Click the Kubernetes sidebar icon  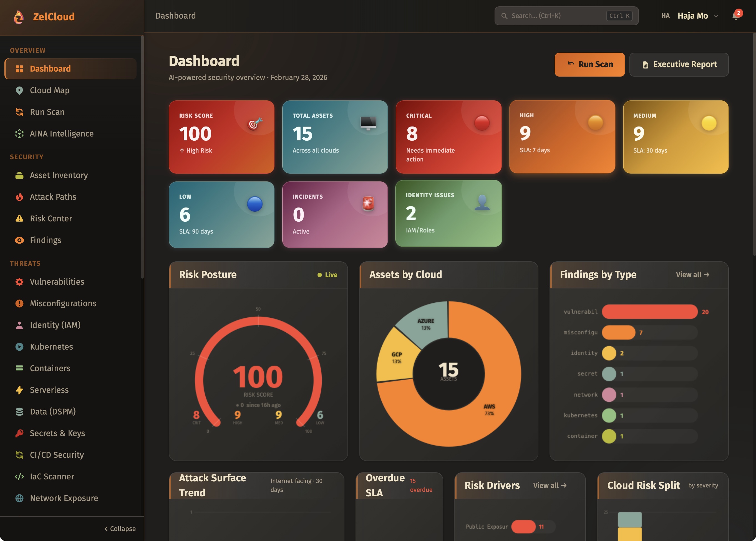point(19,347)
